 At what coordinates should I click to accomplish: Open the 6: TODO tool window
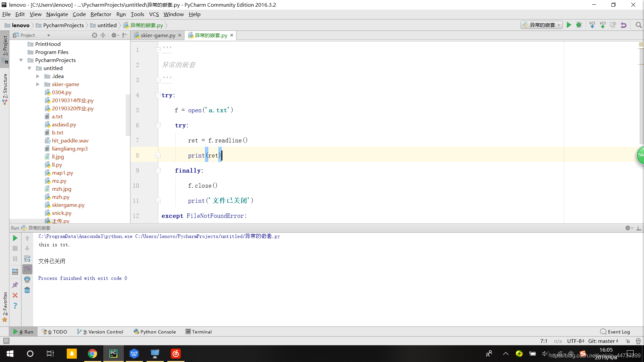click(54, 332)
